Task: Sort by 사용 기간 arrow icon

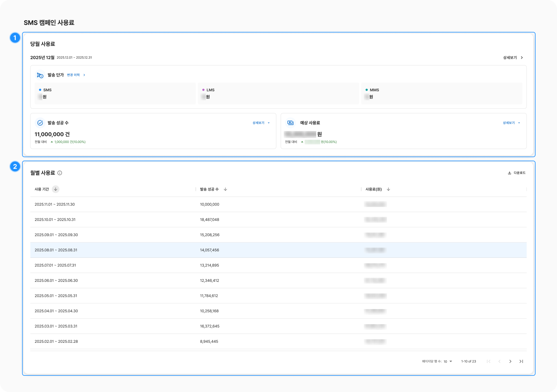Action: 55,189
